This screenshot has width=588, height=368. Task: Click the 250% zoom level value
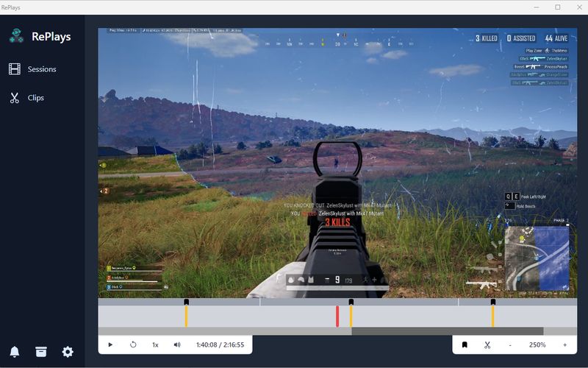(x=537, y=344)
